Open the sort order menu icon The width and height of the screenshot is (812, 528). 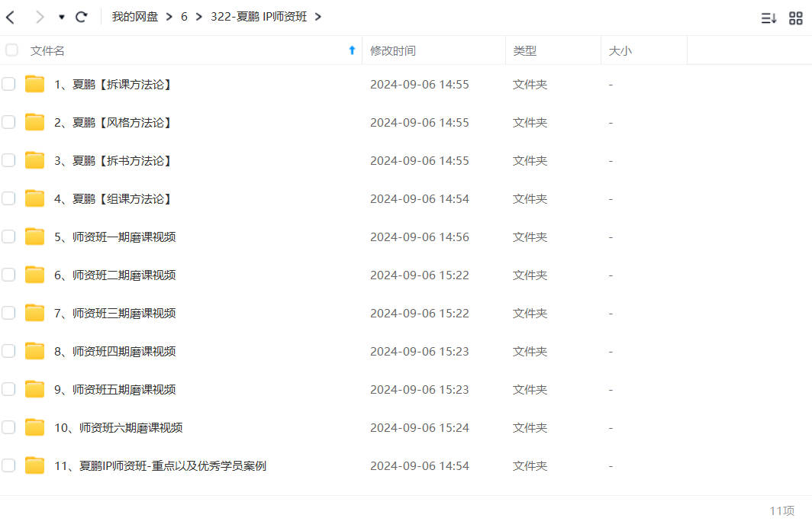[x=768, y=18]
